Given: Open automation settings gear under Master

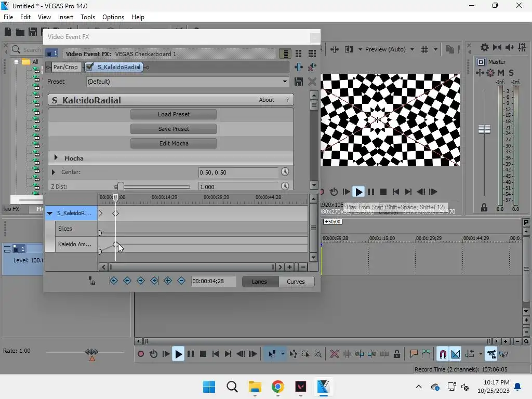Looking at the screenshot, I should (x=490, y=73).
